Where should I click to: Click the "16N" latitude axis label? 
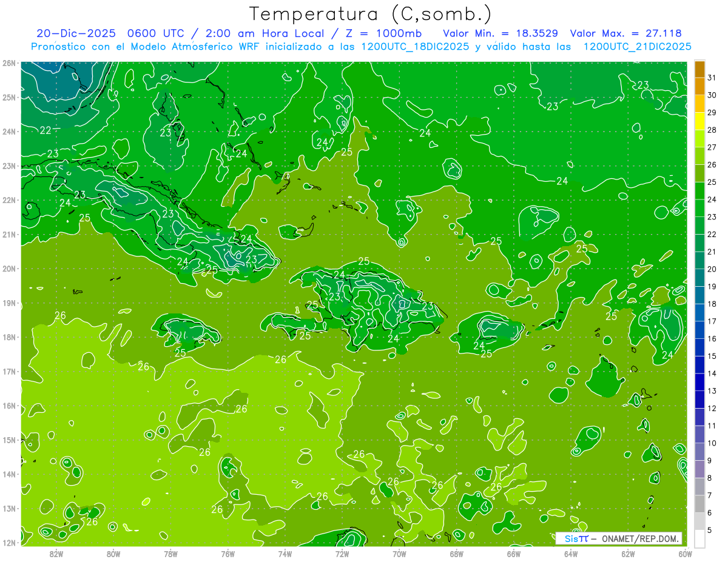[8, 406]
